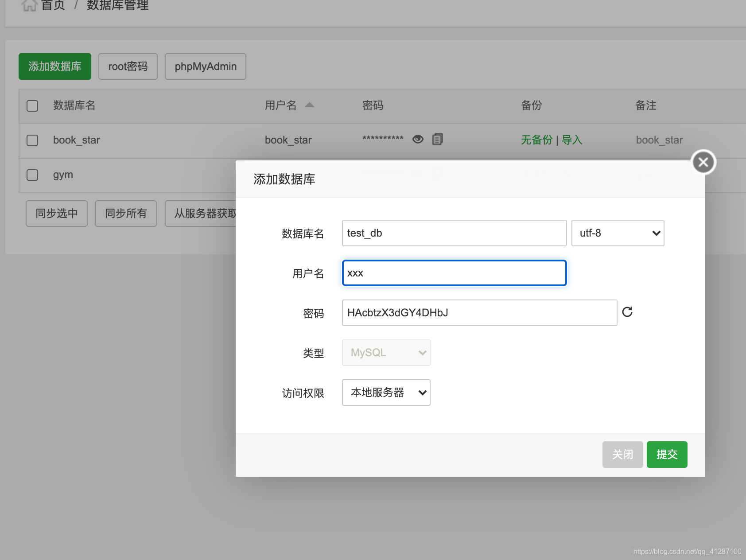Screen dimensions: 746x560
Task: Focus the database name field containing test_db
Action: (x=455, y=233)
